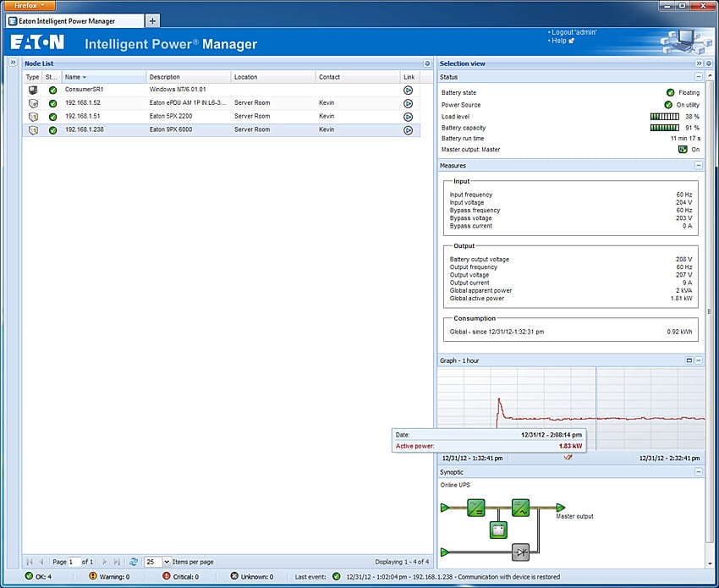
Task: Sort nodes by the Location column
Action: pyautogui.click(x=273, y=77)
